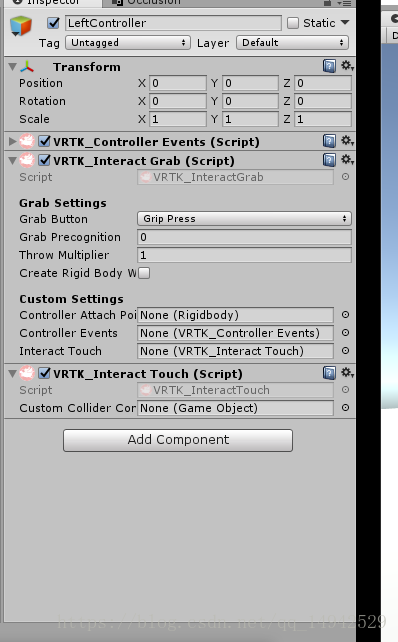Open VRTK_Interact Grab help icon
Viewport: 398px width, 642px height.
coord(329,160)
